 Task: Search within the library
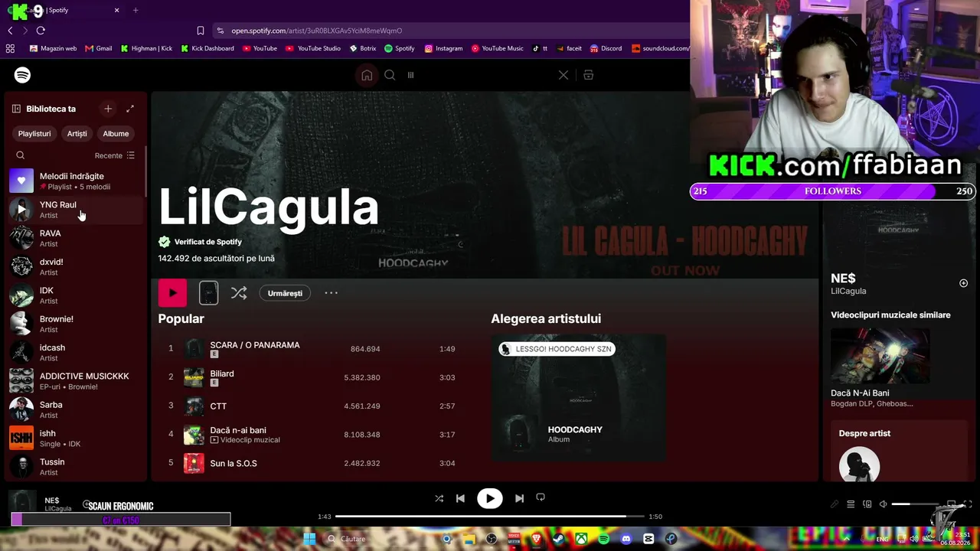click(21, 155)
